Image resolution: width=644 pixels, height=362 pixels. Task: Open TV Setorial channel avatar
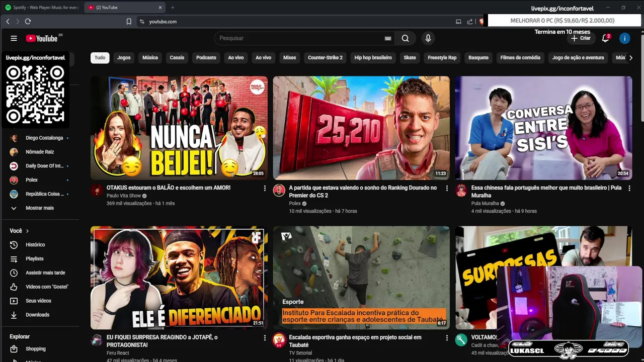point(279,340)
